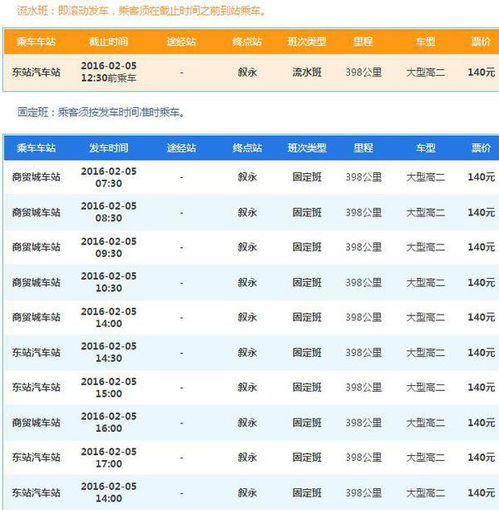Click 终点站 header in blue table
This screenshot has width=499, height=510.
coord(247,148)
